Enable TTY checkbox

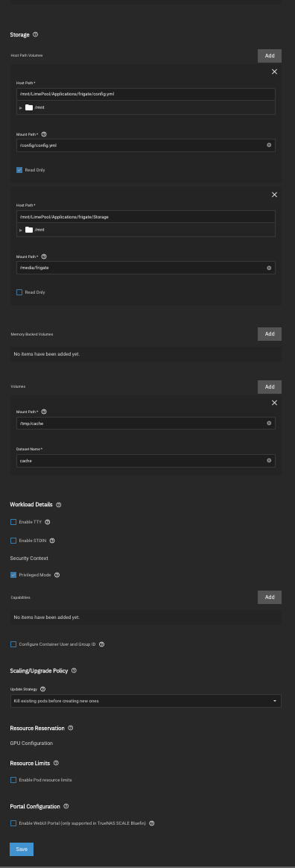pos(13,522)
